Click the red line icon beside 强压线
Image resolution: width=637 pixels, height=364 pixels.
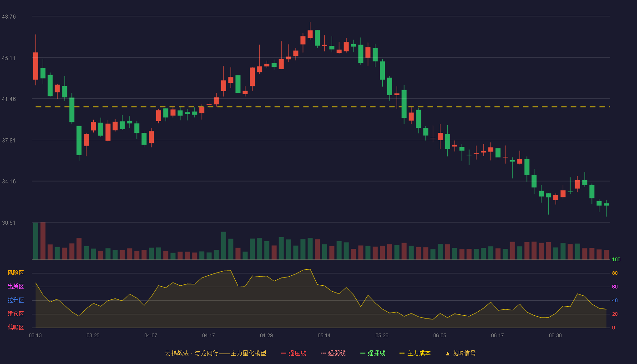(x=284, y=354)
